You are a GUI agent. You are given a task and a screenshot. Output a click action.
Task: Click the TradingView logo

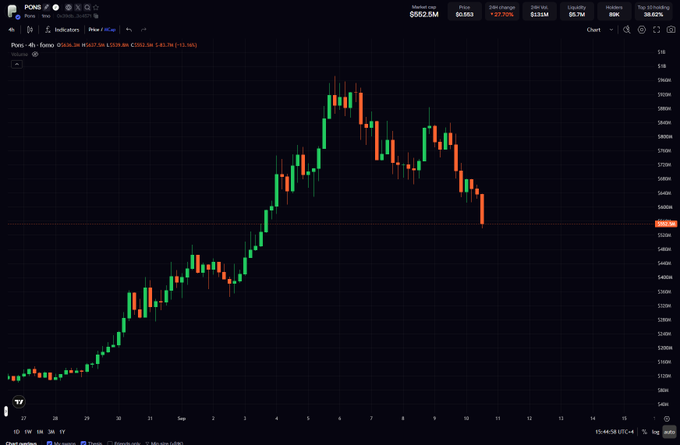(x=19, y=402)
